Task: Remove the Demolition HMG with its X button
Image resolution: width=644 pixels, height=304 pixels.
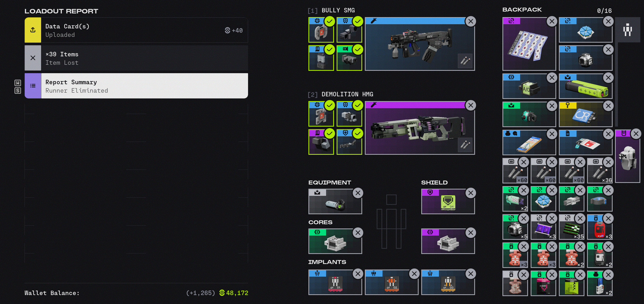Action: (471, 106)
